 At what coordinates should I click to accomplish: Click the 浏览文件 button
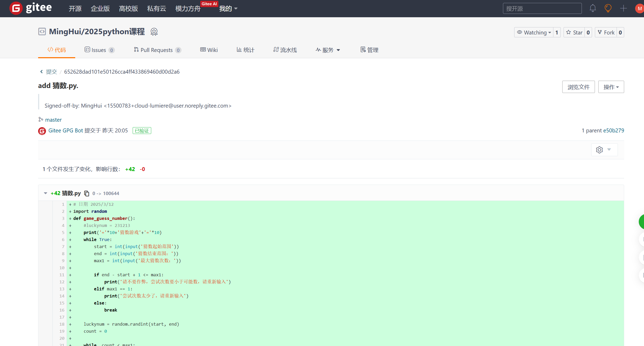[578, 87]
